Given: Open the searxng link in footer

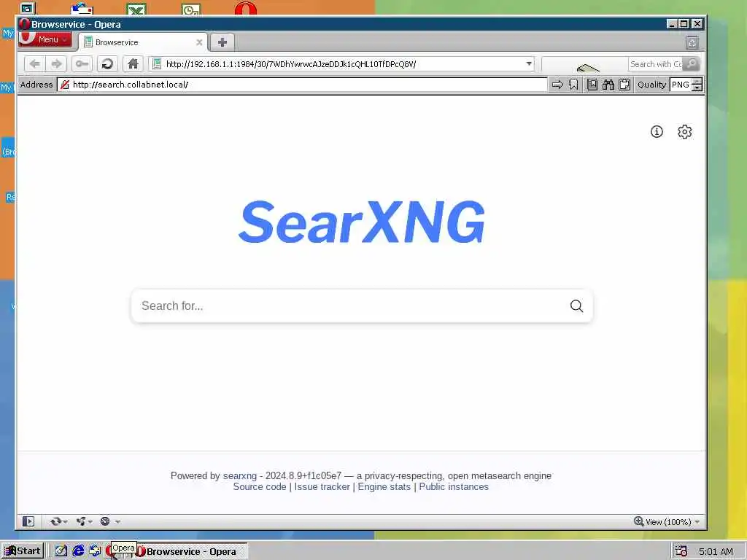Looking at the screenshot, I should click(x=239, y=475).
